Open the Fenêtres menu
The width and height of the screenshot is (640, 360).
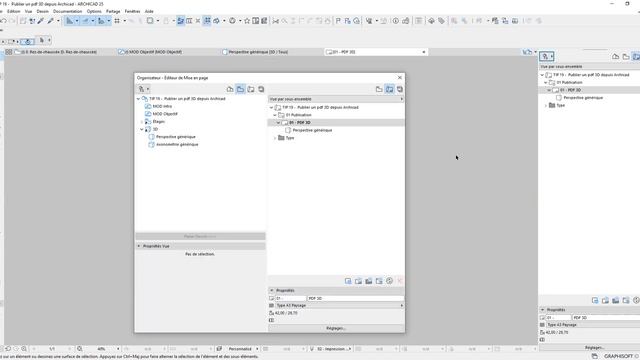click(132, 11)
